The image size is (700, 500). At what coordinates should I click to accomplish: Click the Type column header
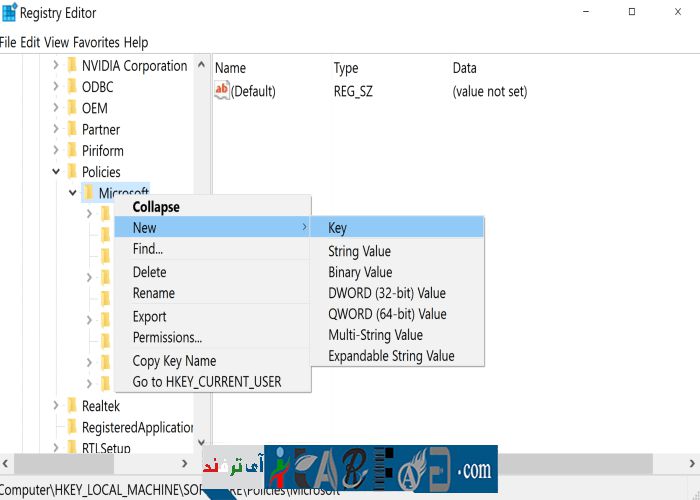346,68
